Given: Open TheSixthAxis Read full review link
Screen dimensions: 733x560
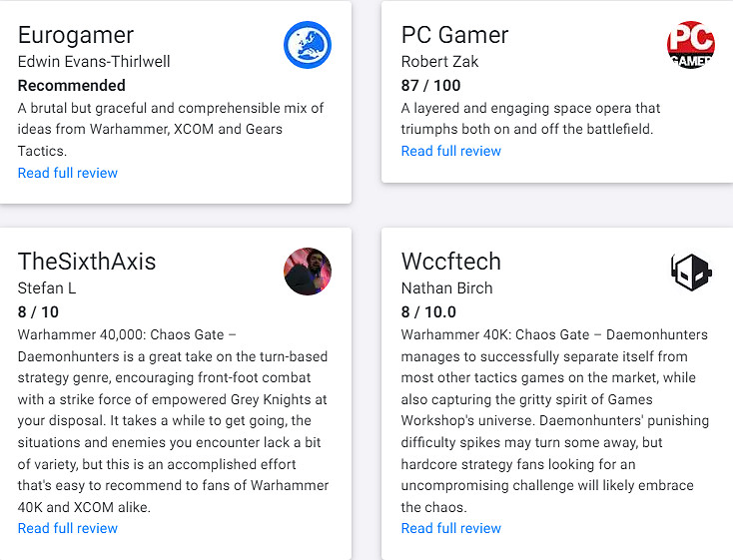Looking at the screenshot, I should [68, 528].
